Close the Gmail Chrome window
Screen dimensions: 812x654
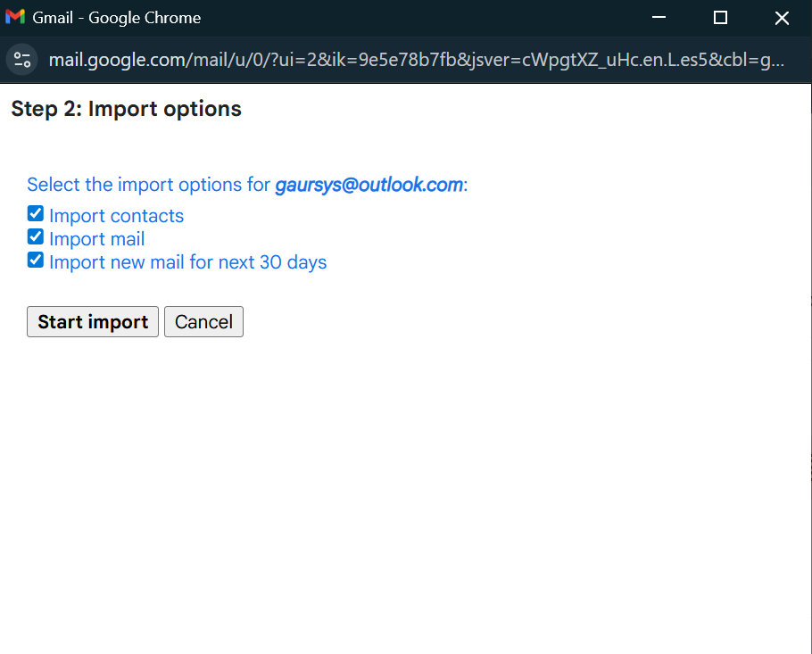(782, 18)
